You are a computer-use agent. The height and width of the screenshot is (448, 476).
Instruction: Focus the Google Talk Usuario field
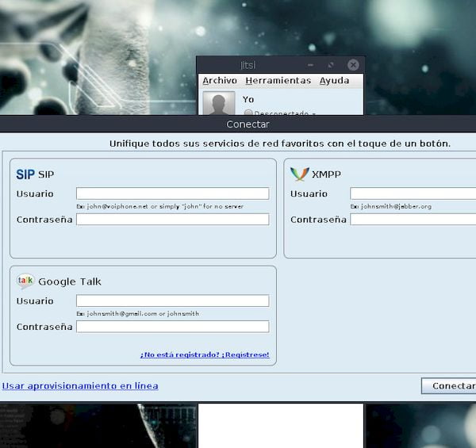click(172, 301)
